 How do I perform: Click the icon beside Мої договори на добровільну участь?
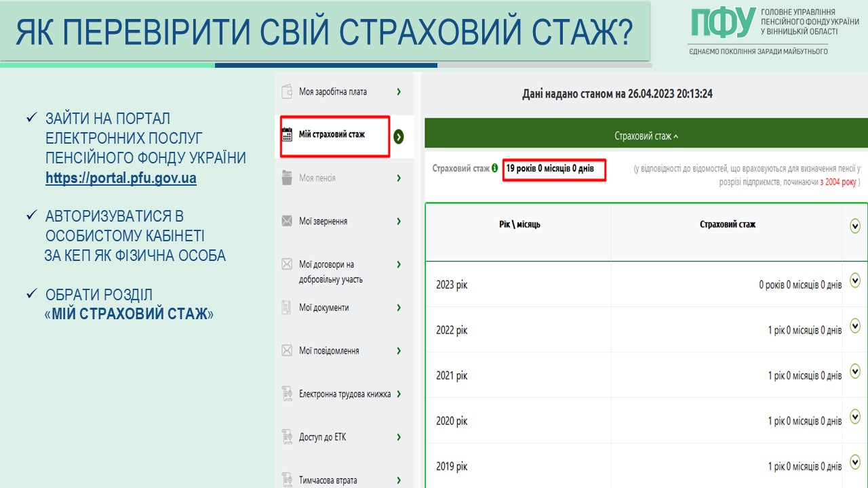pos(287,264)
